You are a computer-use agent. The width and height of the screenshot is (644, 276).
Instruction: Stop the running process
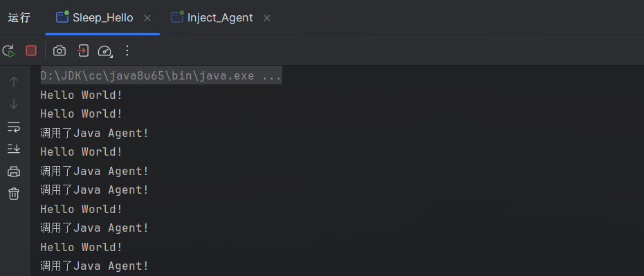point(31,50)
